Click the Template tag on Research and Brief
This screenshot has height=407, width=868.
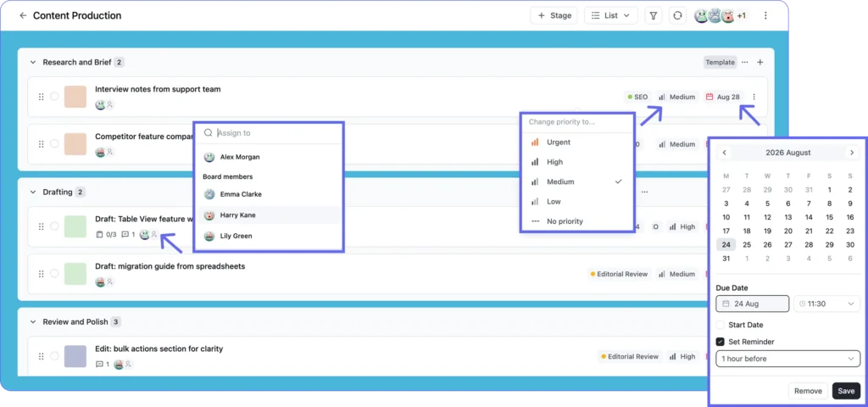pos(721,63)
